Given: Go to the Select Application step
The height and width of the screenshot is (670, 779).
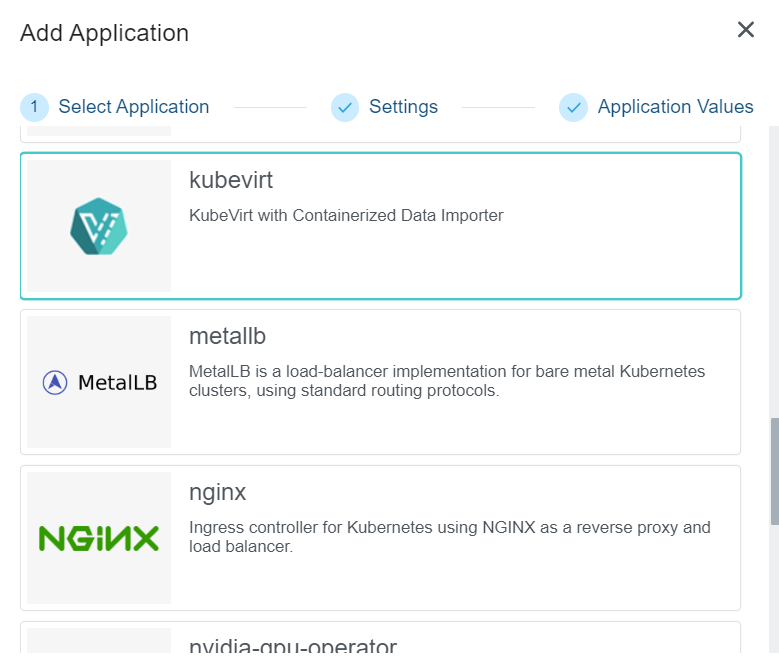Looking at the screenshot, I should click(133, 107).
